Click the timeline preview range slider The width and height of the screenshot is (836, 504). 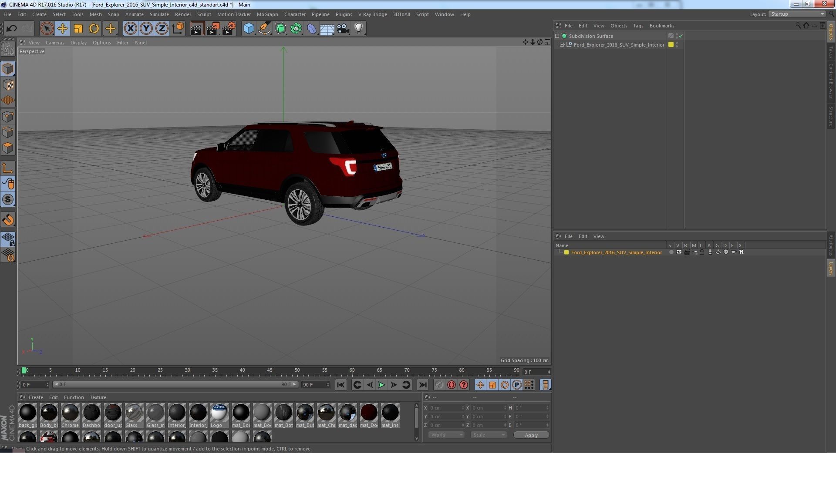pyautogui.click(x=176, y=384)
